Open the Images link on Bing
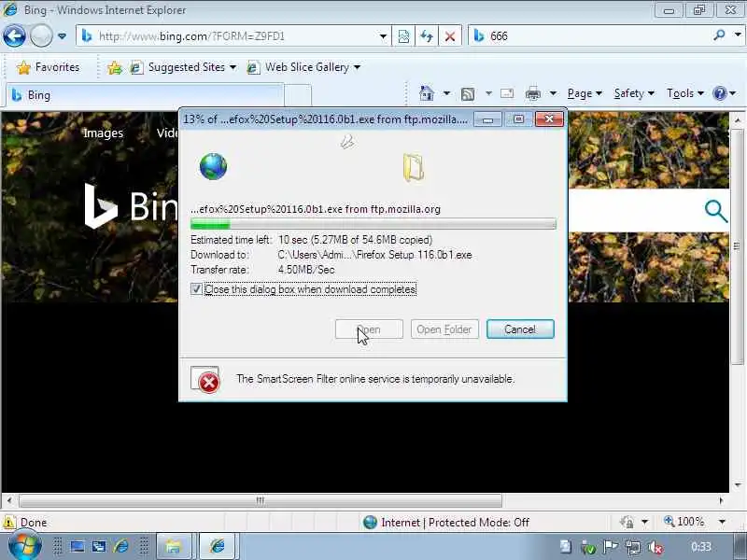The image size is (747, 560). (103, 133)
